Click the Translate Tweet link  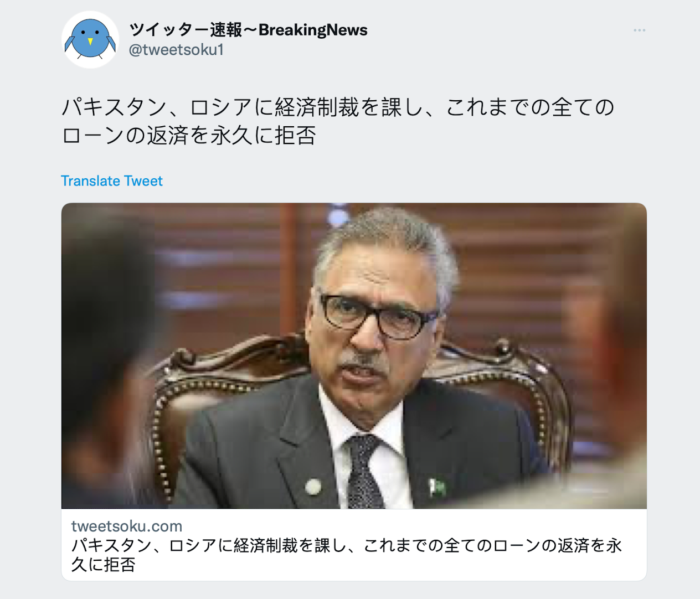click(112, 181)
